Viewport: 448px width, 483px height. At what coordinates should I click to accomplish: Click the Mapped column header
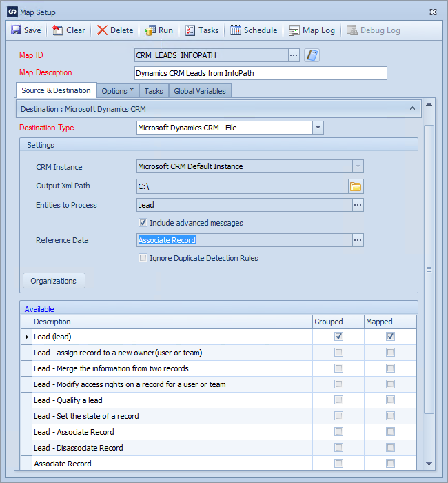tap(390, 322)
